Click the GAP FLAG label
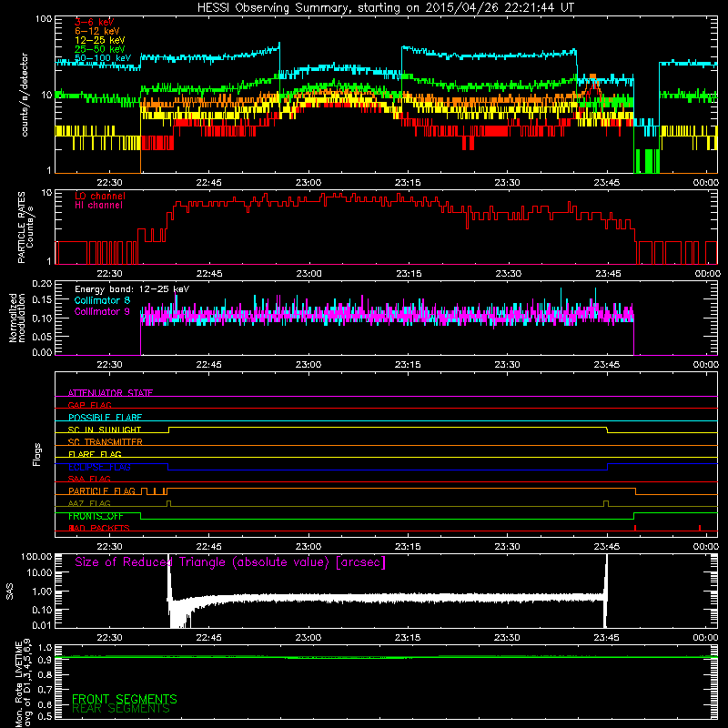This screenshot has height=728, width=728. tap(89, 405)
